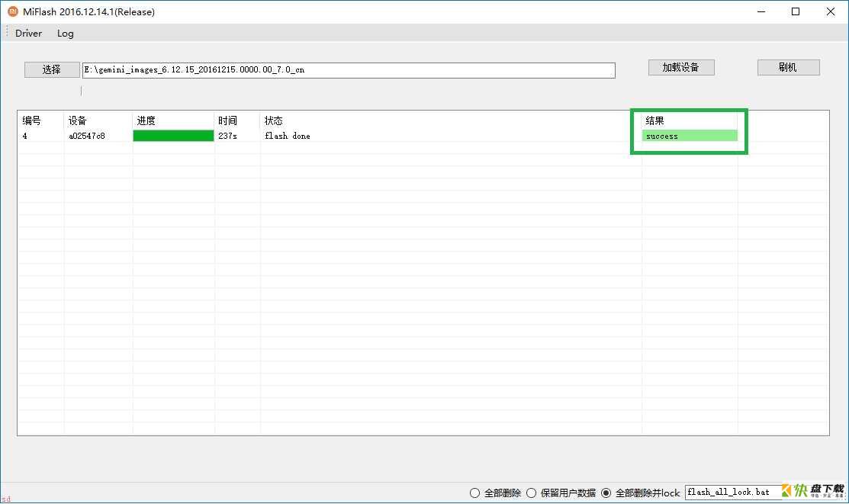Click the 设备 column header
The height and width of the screenshot is (504, 849).
click(x=78, y=120)
